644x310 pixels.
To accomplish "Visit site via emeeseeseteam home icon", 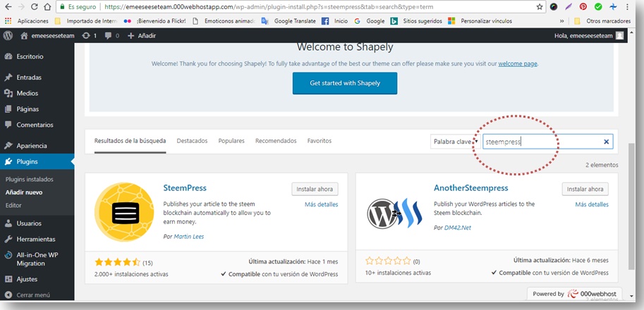I will point(24,36).
